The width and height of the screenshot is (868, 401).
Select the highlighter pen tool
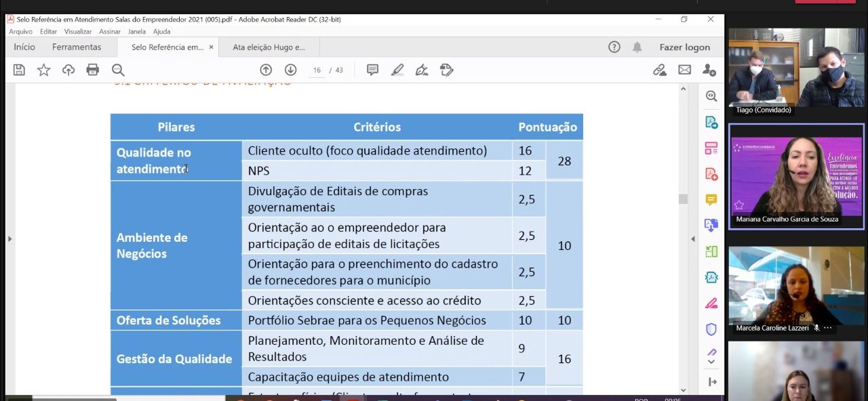click(x=397, y=70)
